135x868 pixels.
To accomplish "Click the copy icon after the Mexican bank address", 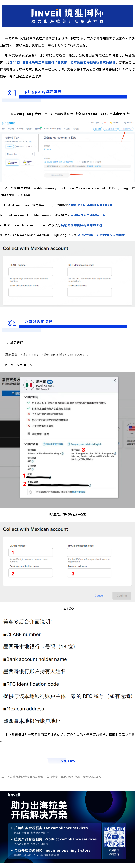I will [x=115, y=453].
